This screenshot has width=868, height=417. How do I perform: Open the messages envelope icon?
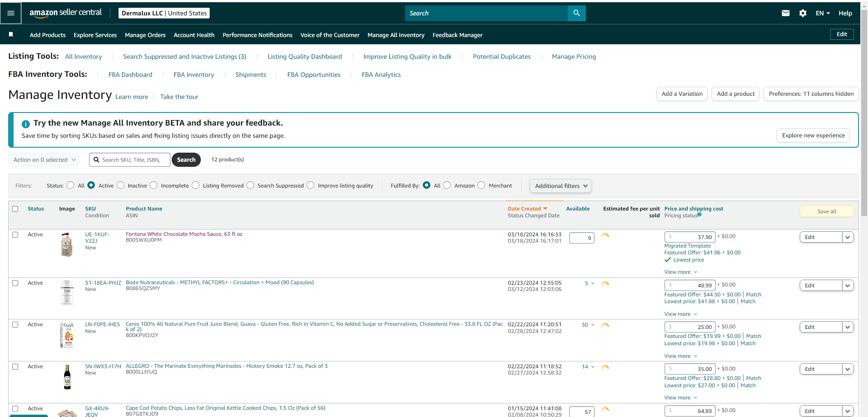(786, 13)
